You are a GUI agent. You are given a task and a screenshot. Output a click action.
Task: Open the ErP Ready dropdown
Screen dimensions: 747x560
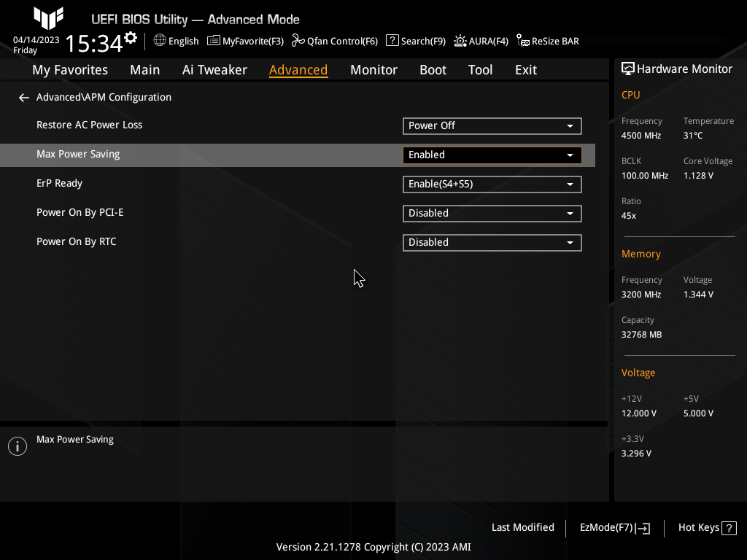pos(492,184)
